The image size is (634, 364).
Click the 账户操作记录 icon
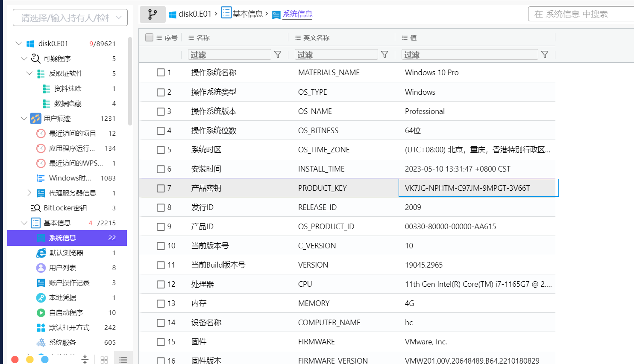(41, 283)
